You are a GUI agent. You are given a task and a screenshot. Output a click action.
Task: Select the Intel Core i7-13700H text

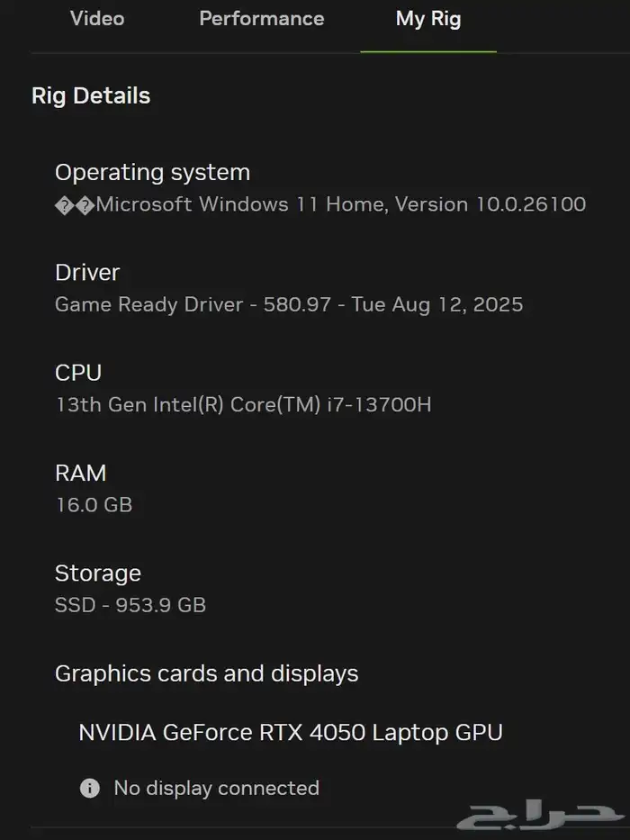tap(243, 404)
